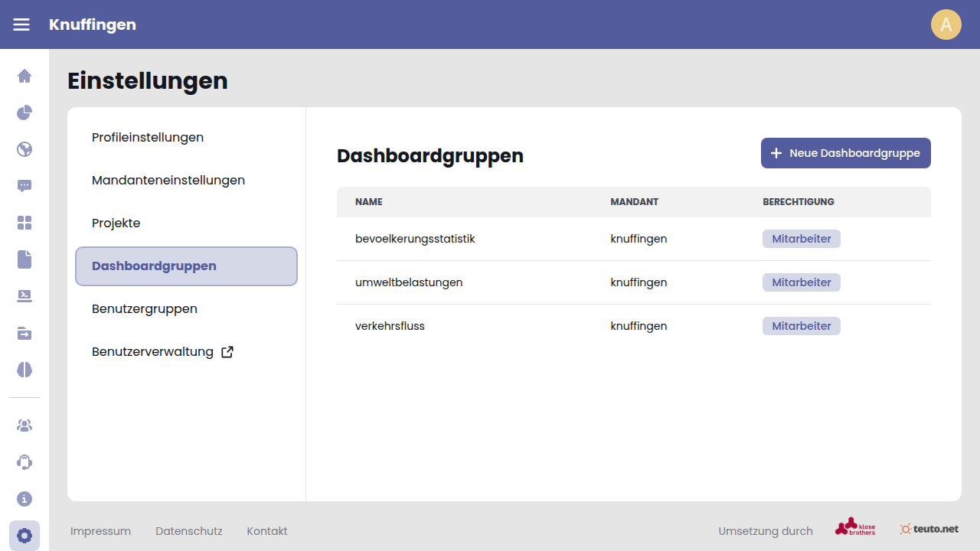Click the Neue Dashboardgruppe button
Viewport: 980px width, 551px height.
point(845,153)
